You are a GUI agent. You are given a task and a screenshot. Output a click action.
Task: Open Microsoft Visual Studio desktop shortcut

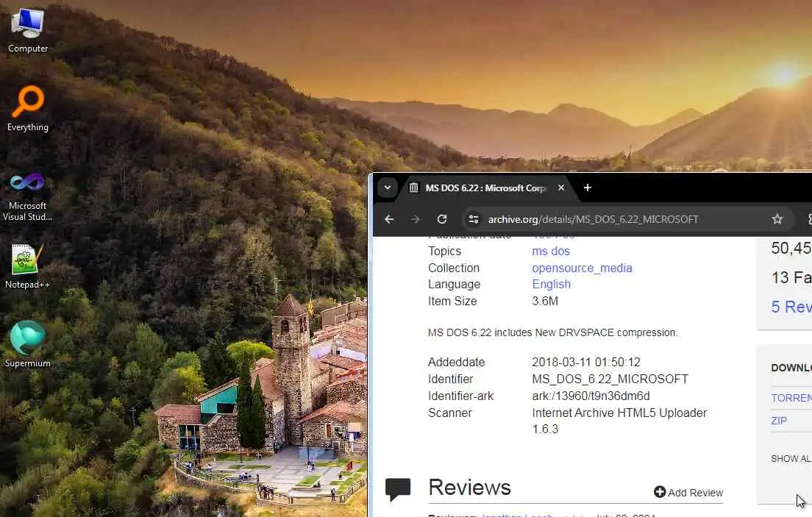coord(27,196)
